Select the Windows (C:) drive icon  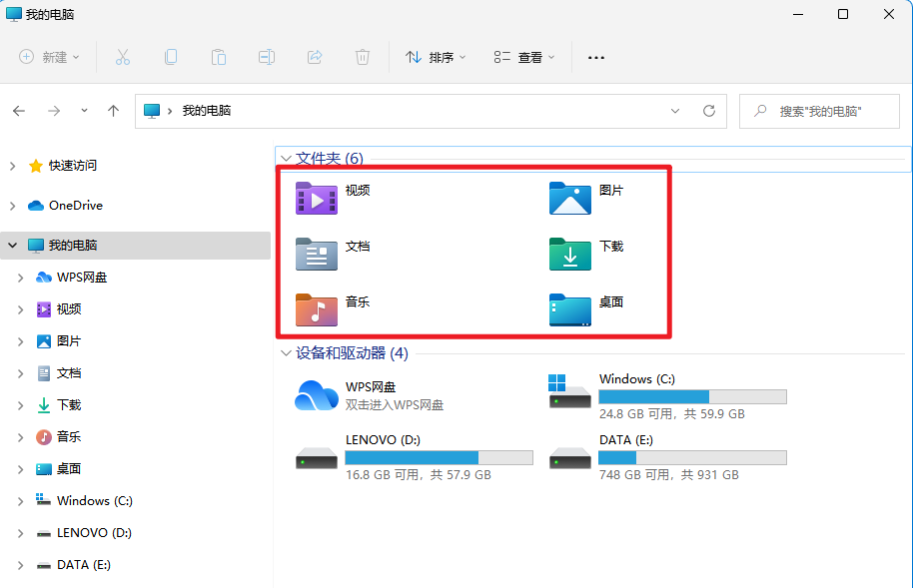(570, 391)
